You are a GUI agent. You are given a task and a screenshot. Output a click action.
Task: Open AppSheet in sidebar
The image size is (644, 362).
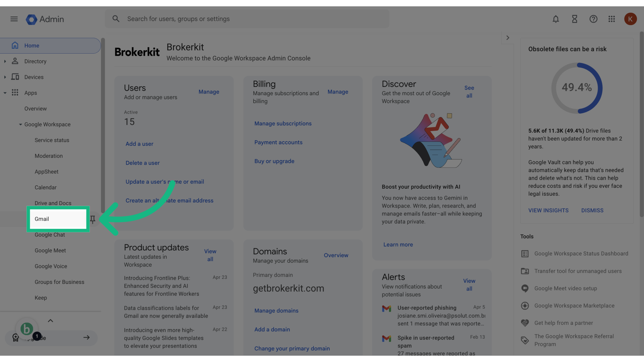(47, 172)
